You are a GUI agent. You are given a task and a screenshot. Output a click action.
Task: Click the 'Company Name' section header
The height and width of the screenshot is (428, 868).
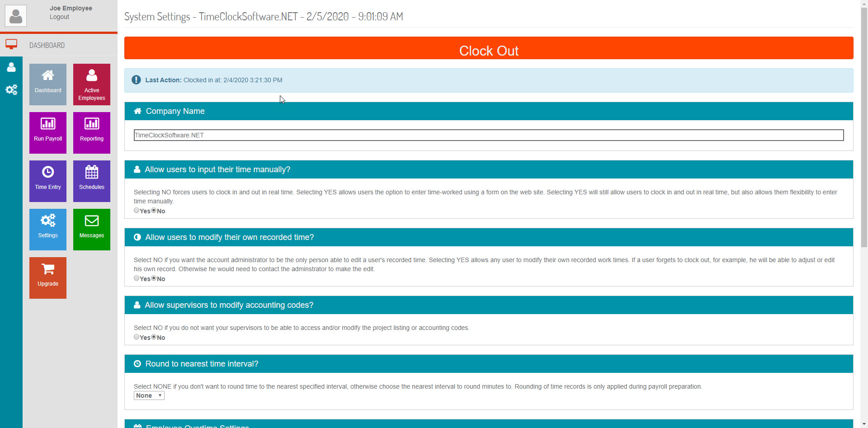click(489, 111)
